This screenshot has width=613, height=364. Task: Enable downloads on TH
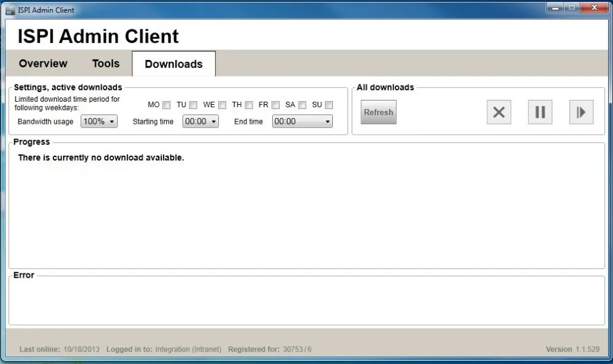coord(249,105)
